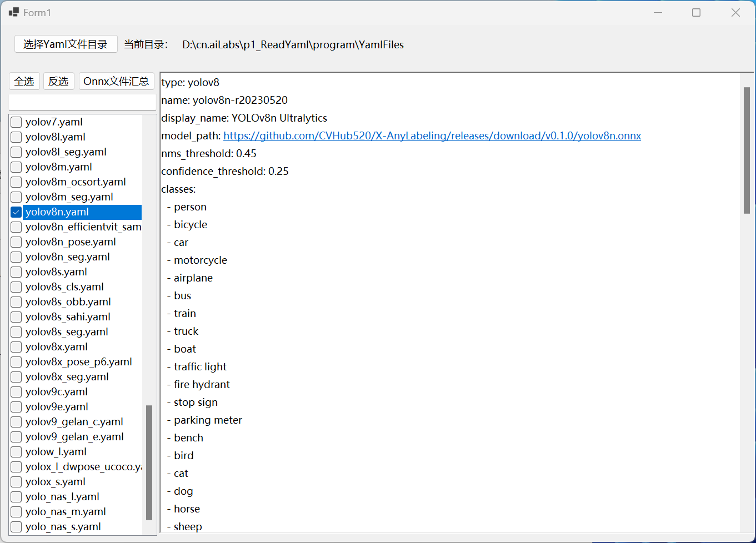
Task: Select the yolov8x.yaml file name
Action: coord(57,347)
